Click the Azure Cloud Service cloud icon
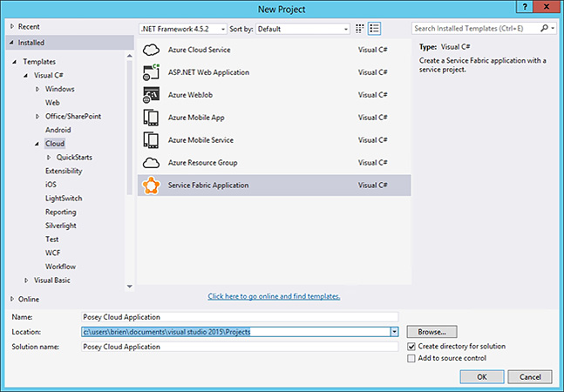Image resolution: width=564 pixels, height=392 pixels. (x=151, y=50)
